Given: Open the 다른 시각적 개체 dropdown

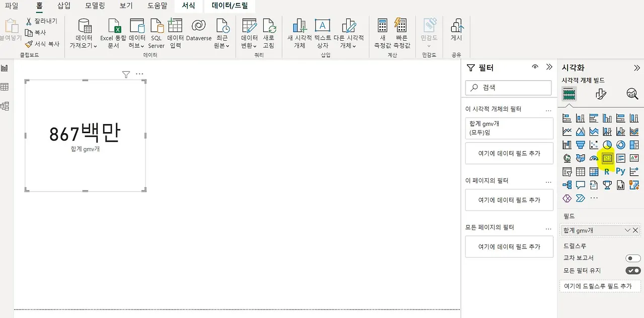Looking at the screenshot, I should click(x=349, y=34).
